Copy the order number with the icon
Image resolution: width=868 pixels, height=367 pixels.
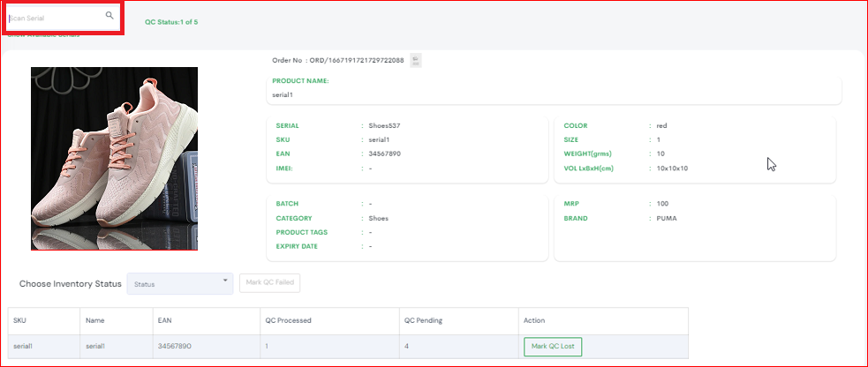pos(416,60)
